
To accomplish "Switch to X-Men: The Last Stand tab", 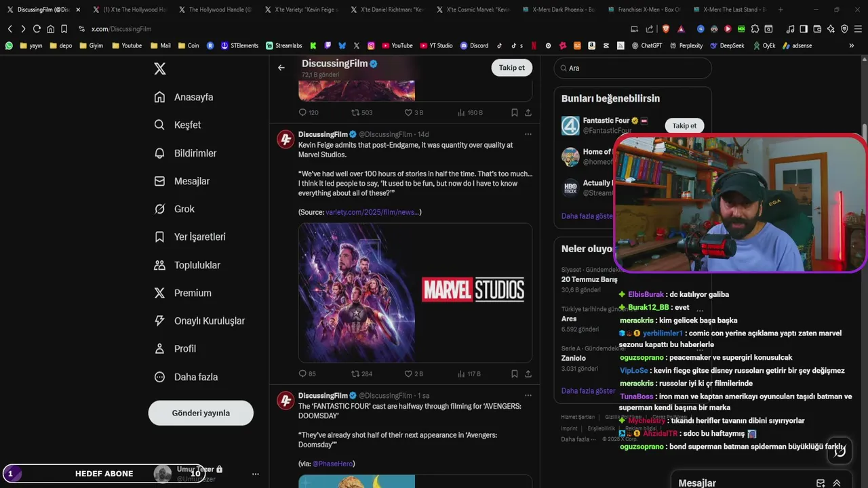I will 729,9.
